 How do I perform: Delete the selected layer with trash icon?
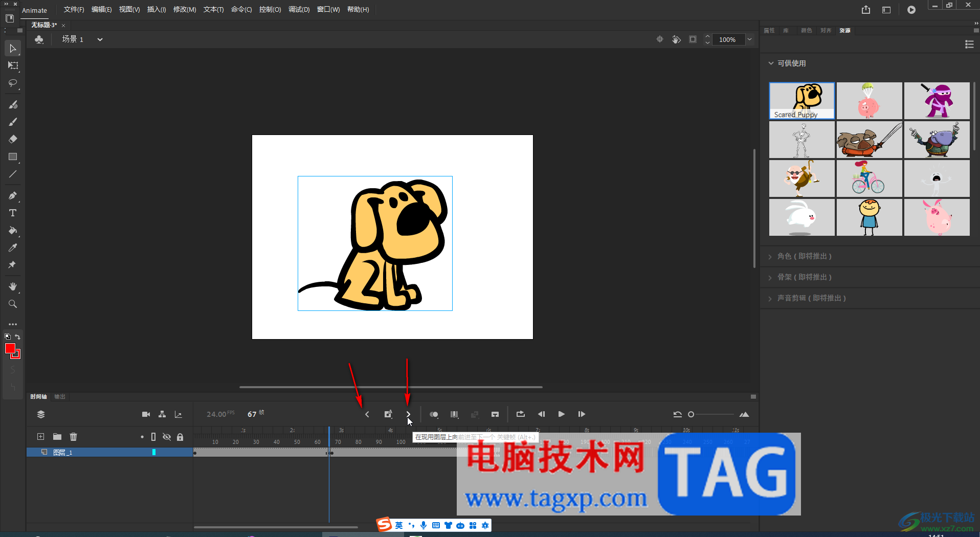pos(74,437)
